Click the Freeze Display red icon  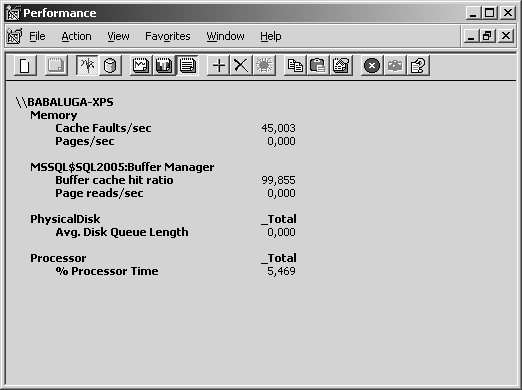coord(372,65)
